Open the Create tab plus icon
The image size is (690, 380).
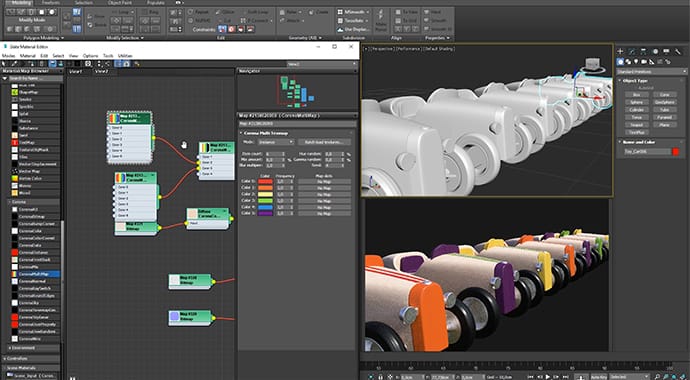620,51
